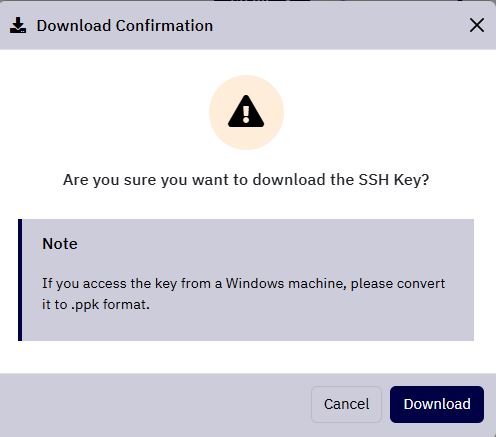Image resolution: width=496 pixels, height=437 pixels.
Task: Click the word Download in title
Action: click(74, 26)
